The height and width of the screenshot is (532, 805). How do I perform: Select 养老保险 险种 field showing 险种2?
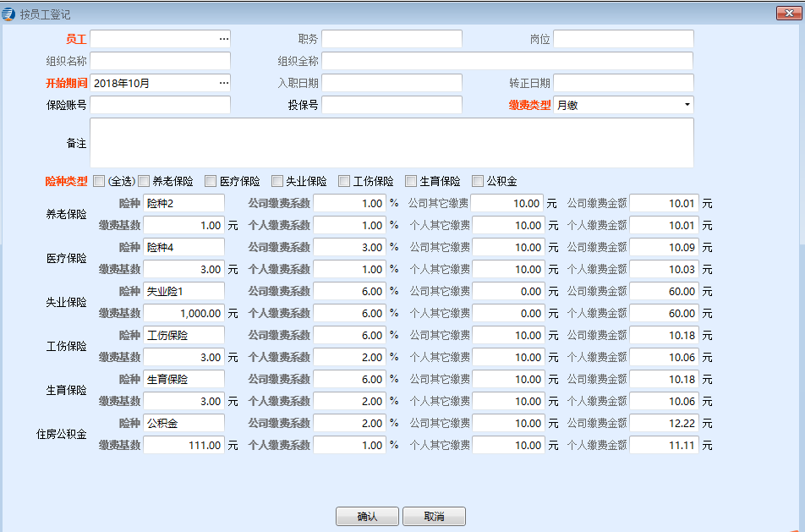pos(183,203)
